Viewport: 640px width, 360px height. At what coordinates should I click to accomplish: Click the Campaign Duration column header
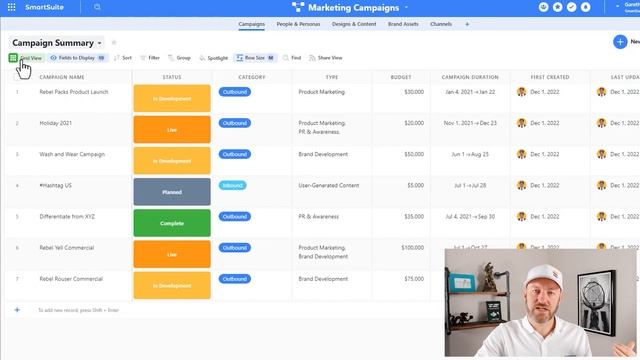[470, 77]
